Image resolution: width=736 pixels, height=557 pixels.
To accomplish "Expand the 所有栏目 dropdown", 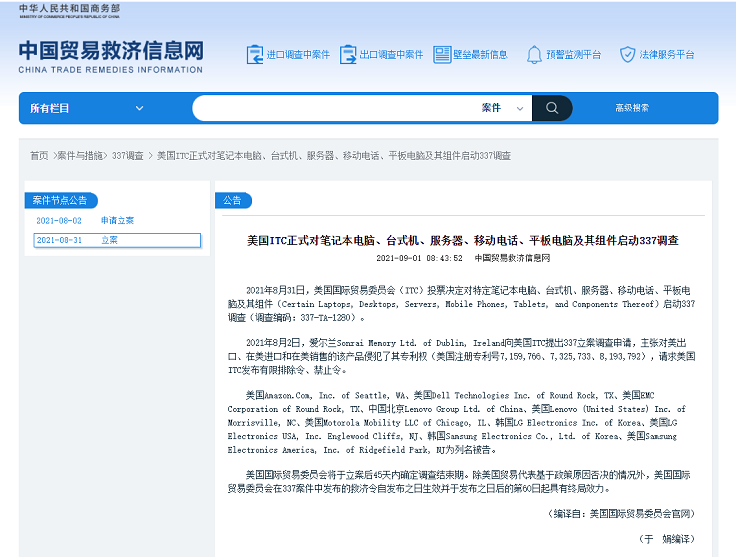I will pos(86,108).
